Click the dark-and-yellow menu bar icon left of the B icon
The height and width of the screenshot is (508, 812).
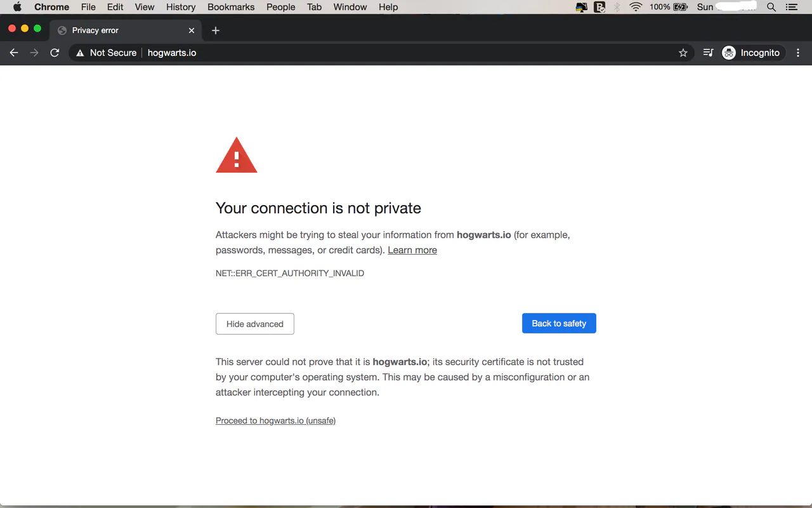point(581,7)
